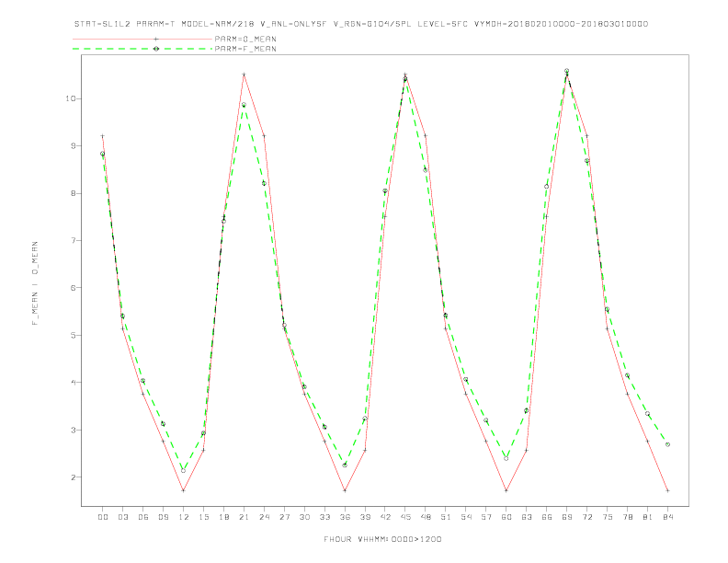Click the vertical axis label F_MEAN | O_MEAN

(x=35, y=283)
